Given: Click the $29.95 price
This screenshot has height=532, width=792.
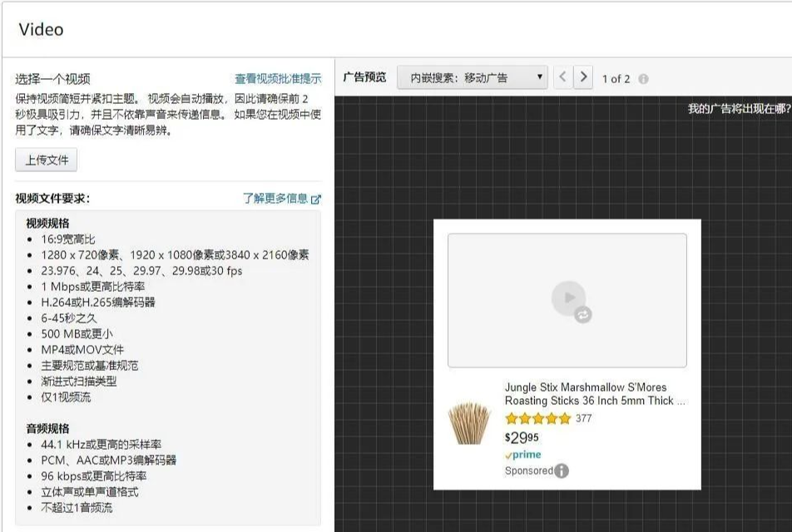Looking at the screenshot, I should click(522, 437).
